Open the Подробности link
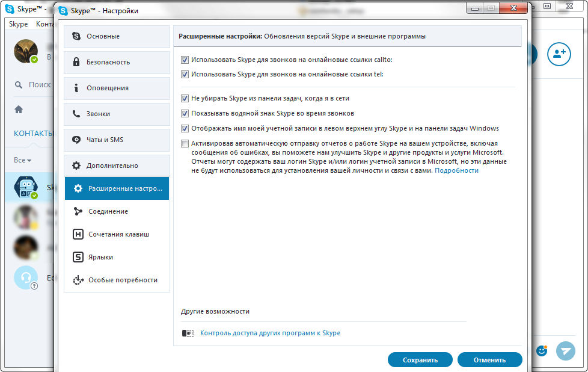Screen dimensions: 588x372 456,170
